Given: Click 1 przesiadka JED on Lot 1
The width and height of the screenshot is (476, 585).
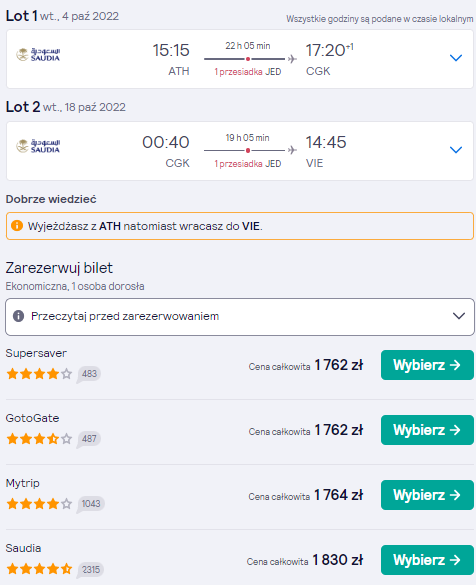Looking at the screenshot, I should [x=248, y=72].
